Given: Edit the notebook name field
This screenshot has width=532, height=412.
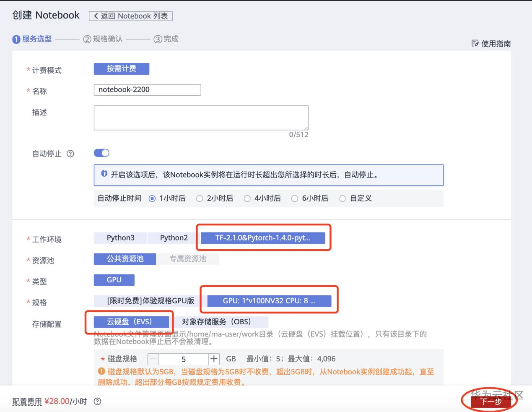Looking at the screenshot, I should tap(147, 90).
